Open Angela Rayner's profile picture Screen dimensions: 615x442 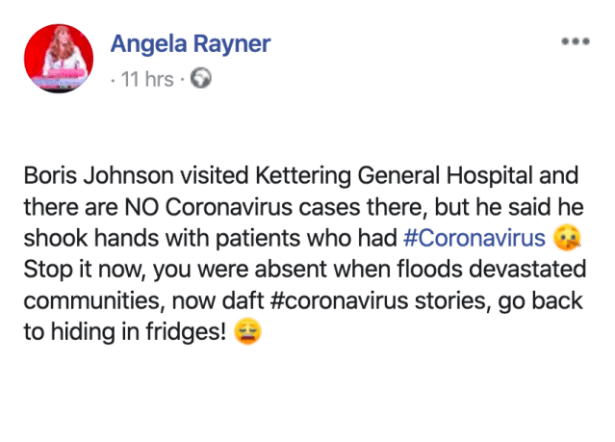[x=56, y=58]
